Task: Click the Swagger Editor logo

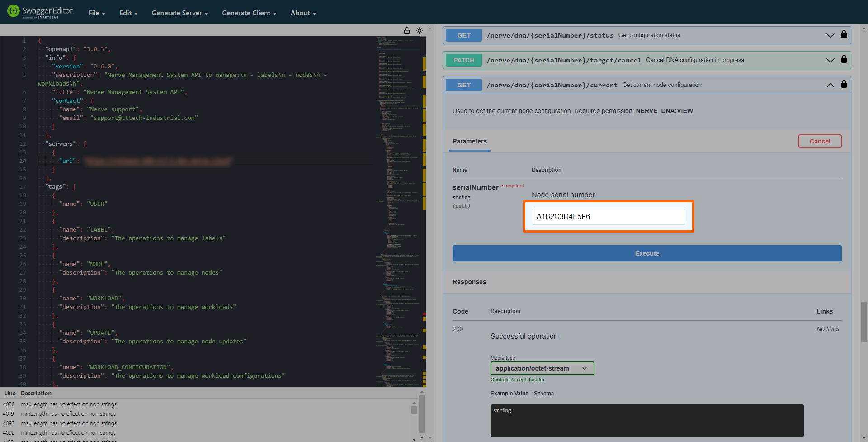Action: tap(40, 12)
